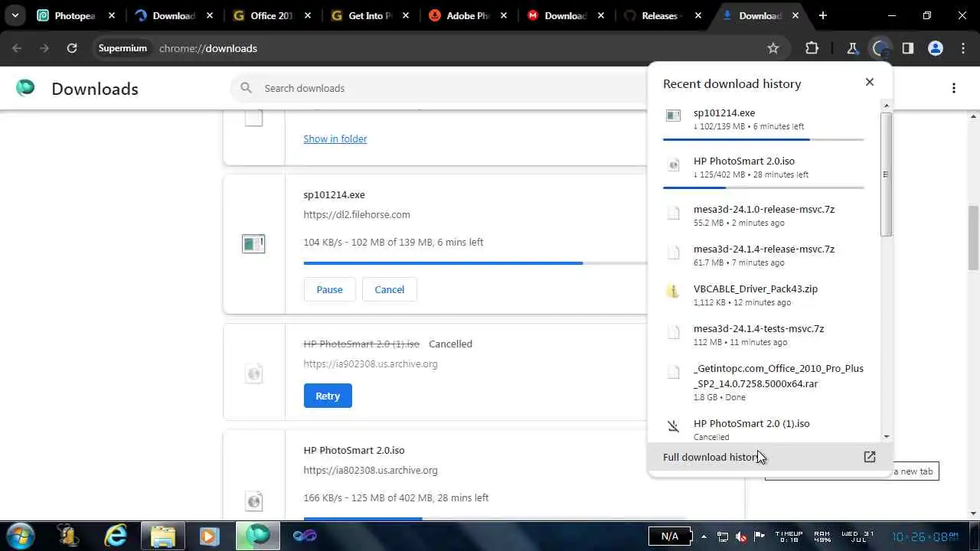Click cancelled HP PhotoSmart 2.0 (1).iso title
The height and width of the screenshot is (551, 980).
(x=361, y=344)
